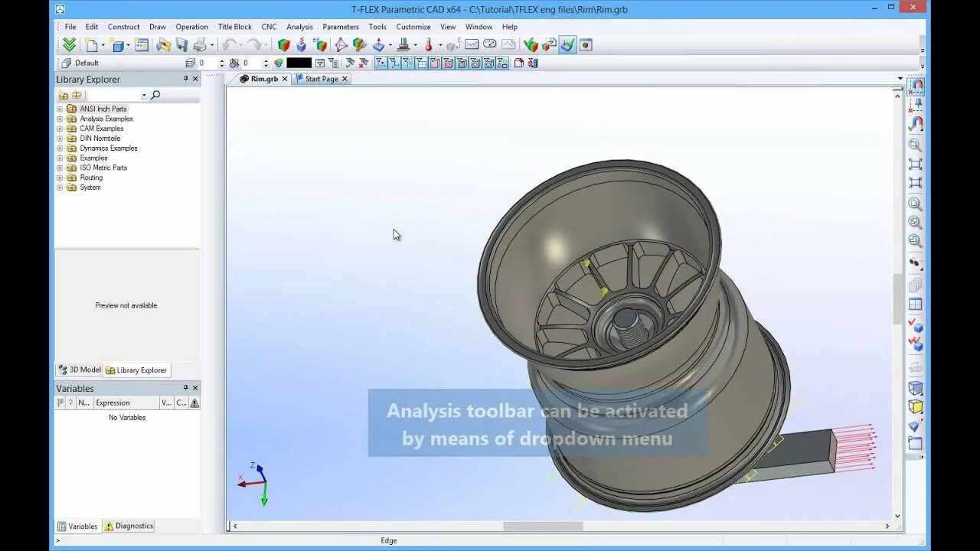The width and height of the screenshot is (980, 551).
Task: Expand the ISO Metric Parts folder
Action: click(60, 168)
